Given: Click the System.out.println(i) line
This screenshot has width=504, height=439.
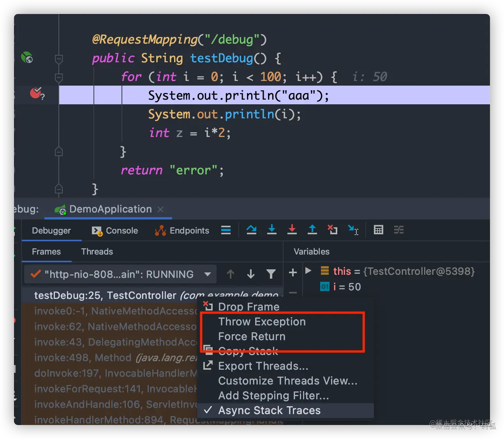Looking at the screenshot, I should [224, 114].
